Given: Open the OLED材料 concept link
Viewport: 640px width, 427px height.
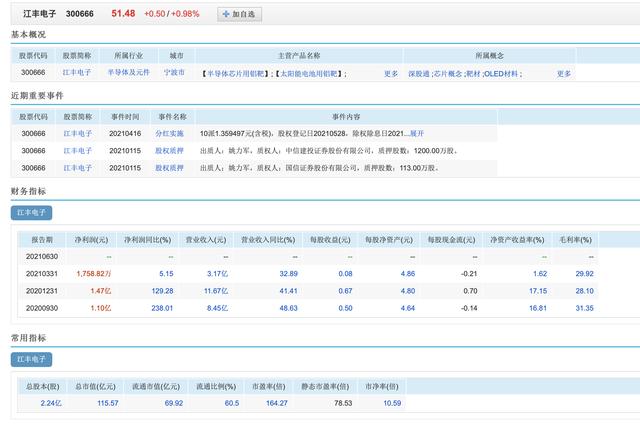Looking at the screenshot, I should 501,74.
